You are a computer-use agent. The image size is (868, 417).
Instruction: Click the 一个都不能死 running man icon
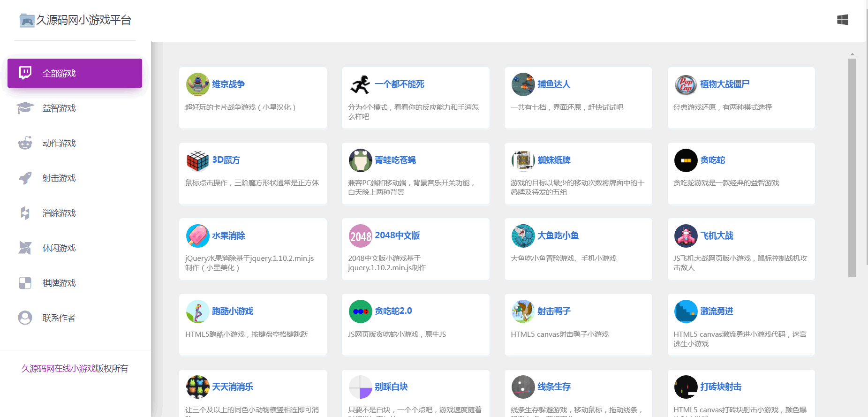(x=360, y=84)
